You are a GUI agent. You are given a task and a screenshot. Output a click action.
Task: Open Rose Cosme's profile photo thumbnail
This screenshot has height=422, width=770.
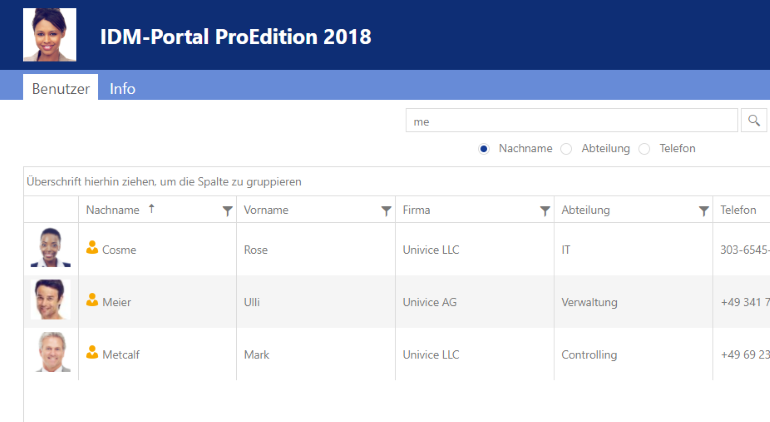[51, 248]
